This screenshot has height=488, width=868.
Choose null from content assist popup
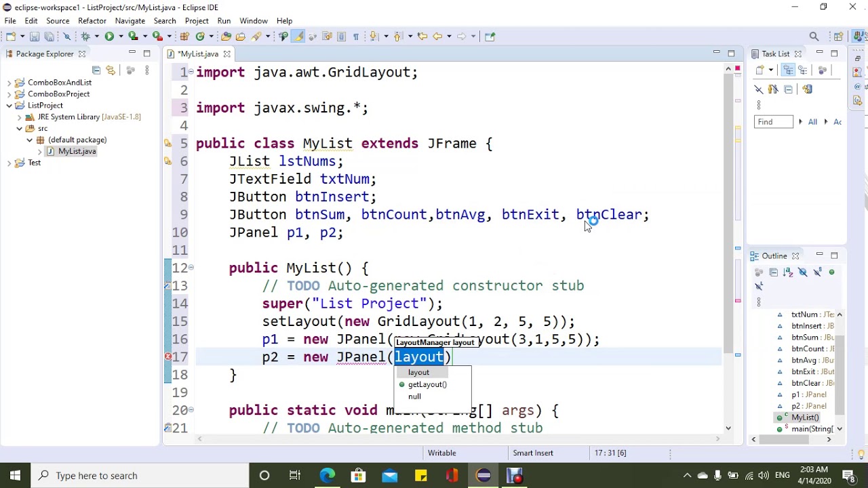pos(414,396)
